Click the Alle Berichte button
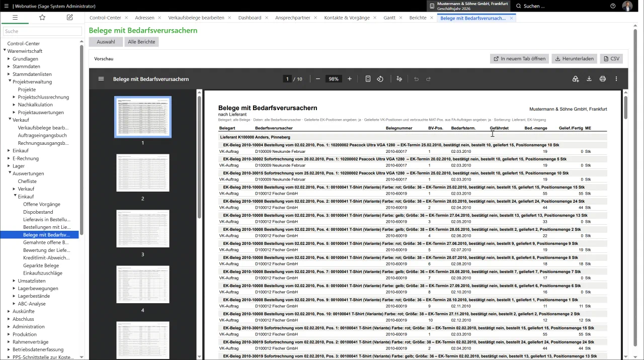 141,42
